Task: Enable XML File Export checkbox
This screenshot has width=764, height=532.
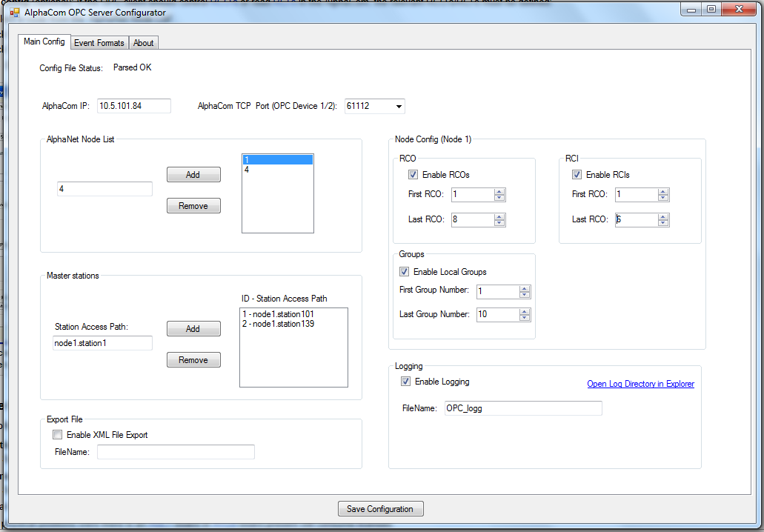Action: coord(58,435)
